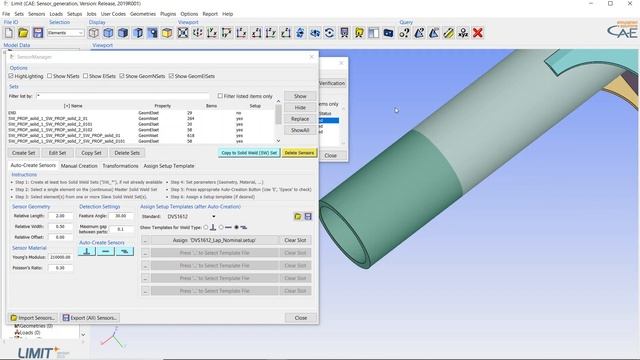Click the dark blue camera folder icon
The width and height of the screenshot is (640, 360).
(x=388, y=33)
